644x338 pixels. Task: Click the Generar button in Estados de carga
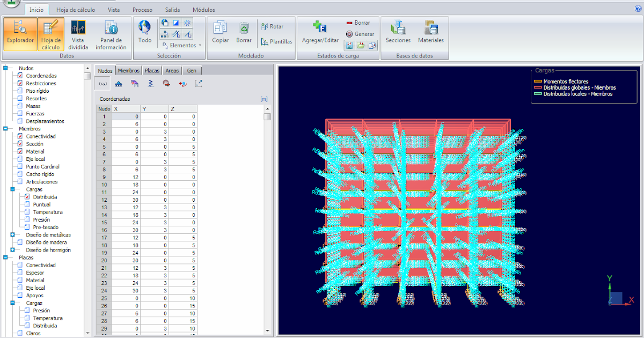coord(360,33)
